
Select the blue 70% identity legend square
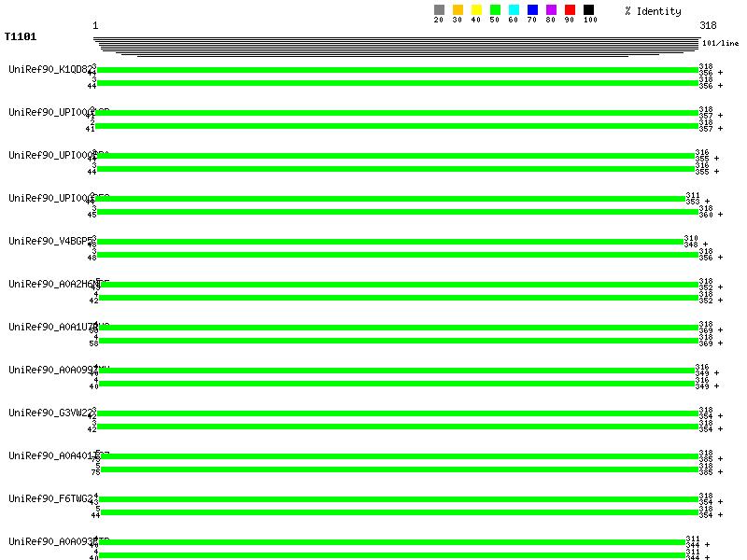coord(532,10)
